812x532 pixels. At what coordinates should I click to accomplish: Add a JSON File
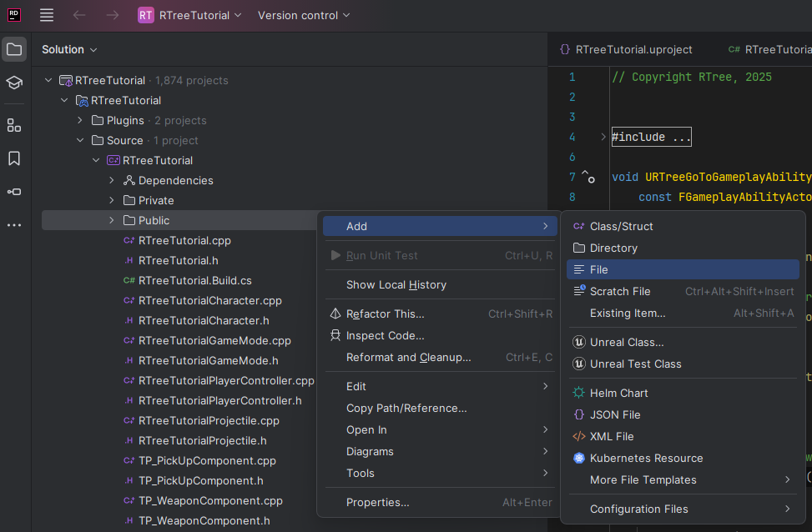click(x=683, y=414)
